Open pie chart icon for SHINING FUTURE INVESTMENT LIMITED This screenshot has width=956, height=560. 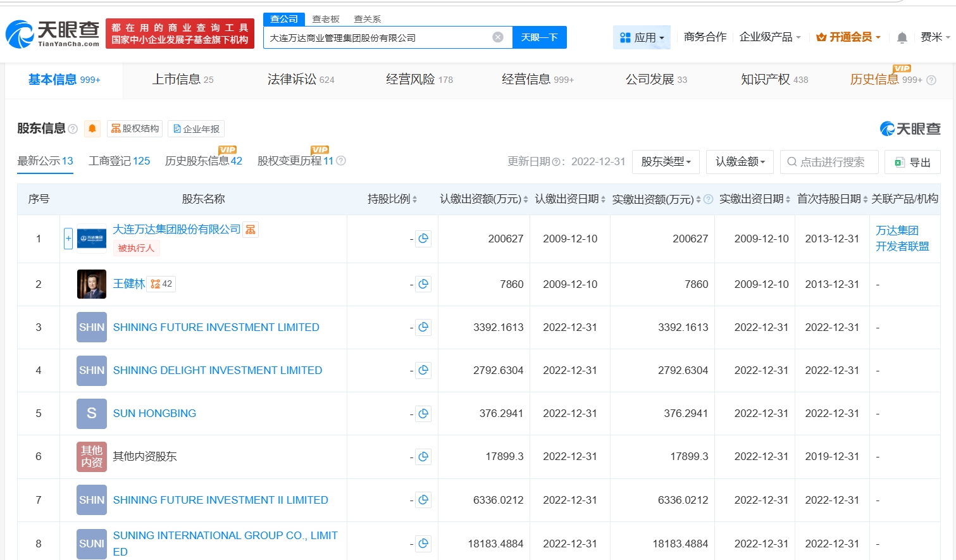click(x=423, y=327)
